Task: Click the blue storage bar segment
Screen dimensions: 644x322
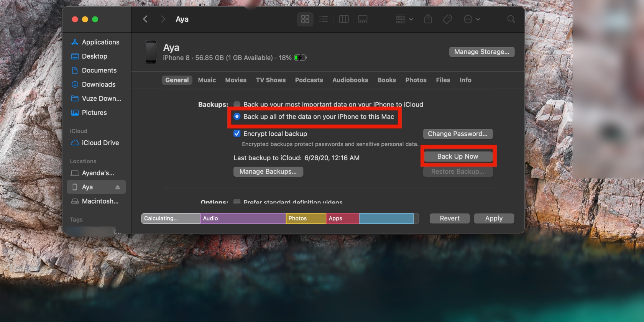Action: click(386, 219)
